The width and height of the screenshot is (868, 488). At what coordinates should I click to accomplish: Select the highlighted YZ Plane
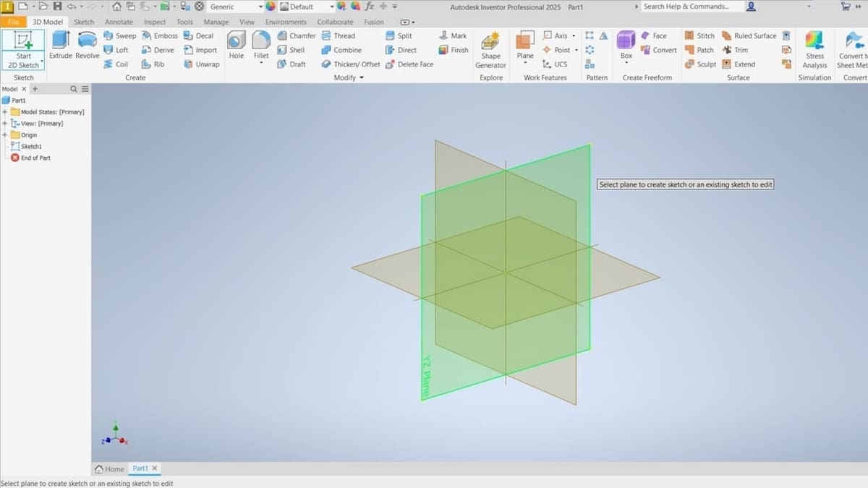tap(506, 271)
